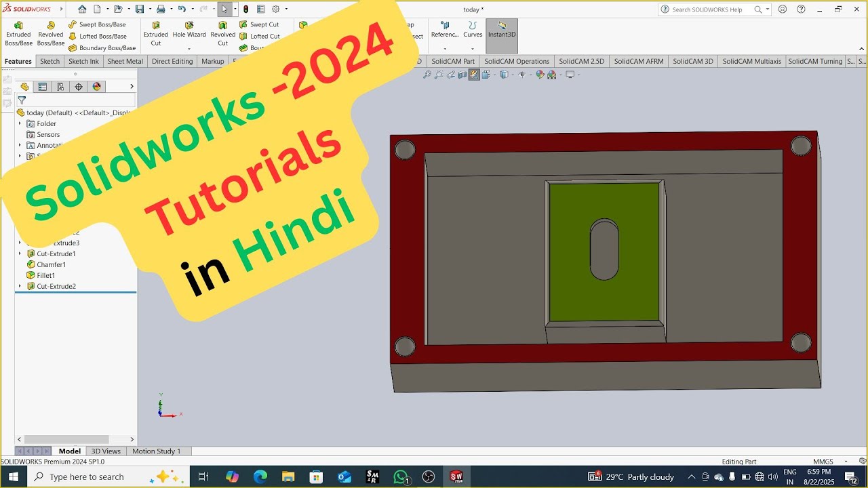Viewport: 868px width, 488px height.
Task: Choose the Swept Boss/Base tool
Action: point(97,24)
